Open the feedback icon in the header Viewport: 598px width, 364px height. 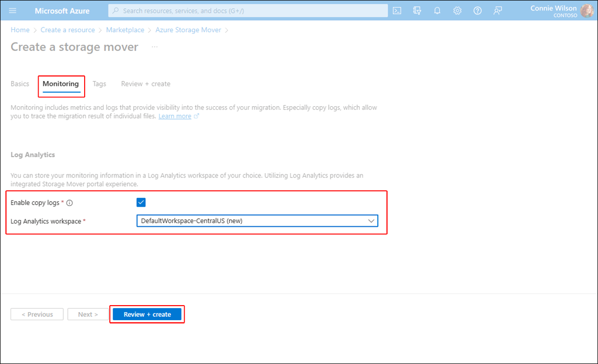tap(498, 10)
